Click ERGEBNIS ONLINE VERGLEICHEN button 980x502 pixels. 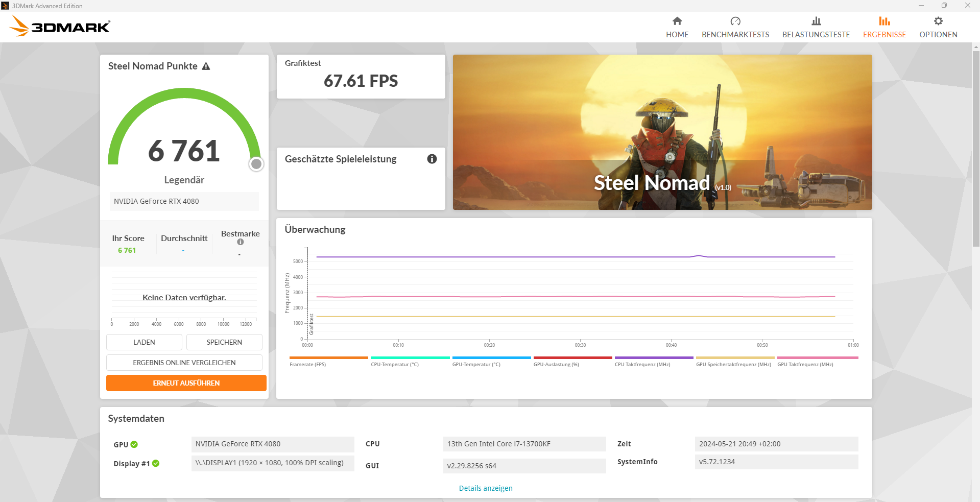[184, 363]
